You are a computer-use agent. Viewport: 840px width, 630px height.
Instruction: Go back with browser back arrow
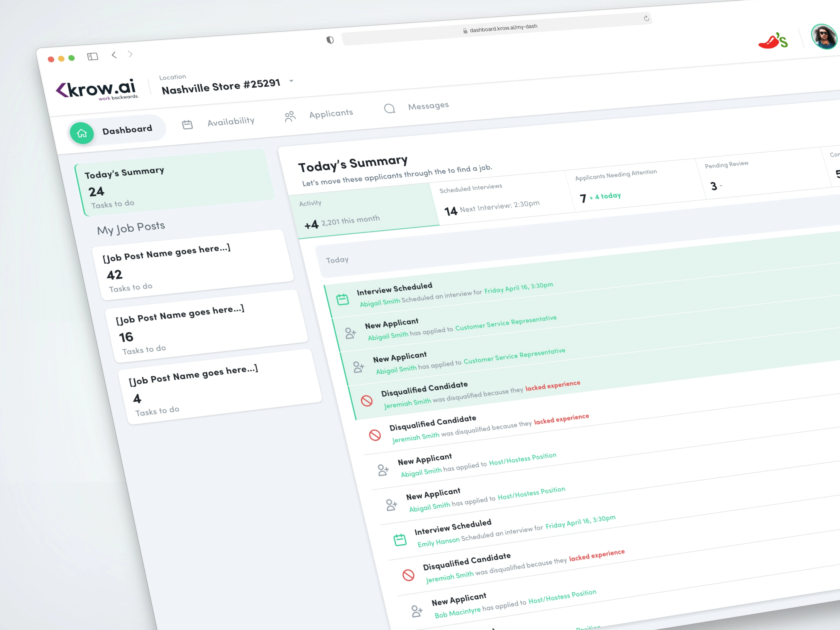click(x=114, y=55)
